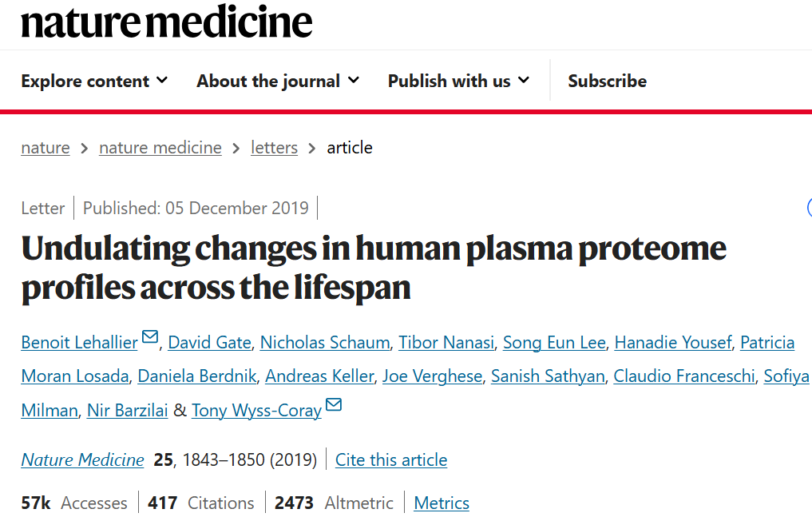
Task: Click author Andreas Keller
Action: 319,376
